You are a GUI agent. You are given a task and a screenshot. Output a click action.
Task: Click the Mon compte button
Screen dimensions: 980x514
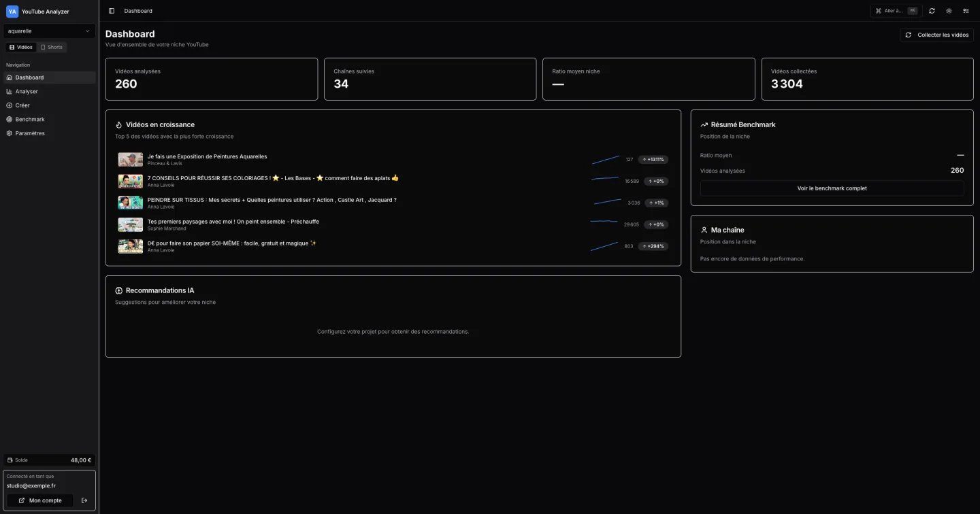[x=39, y=500]
